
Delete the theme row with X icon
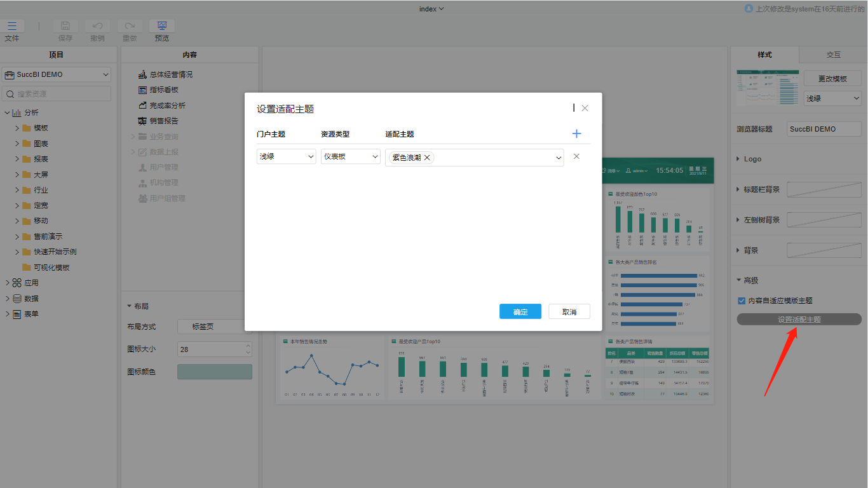coord(576,156)
